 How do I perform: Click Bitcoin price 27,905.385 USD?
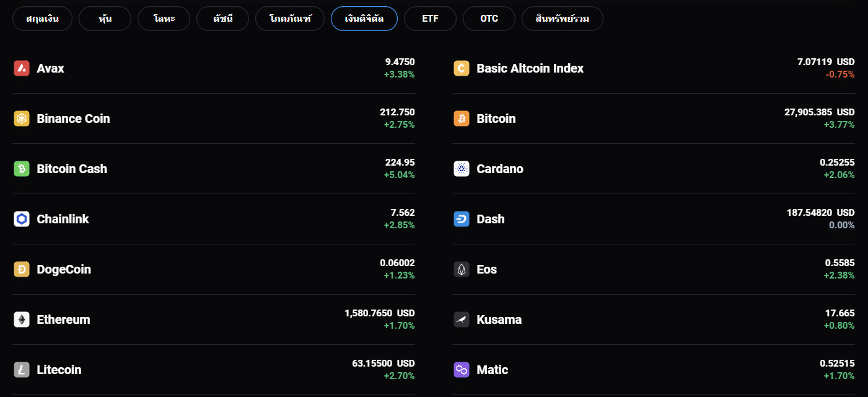818,112
